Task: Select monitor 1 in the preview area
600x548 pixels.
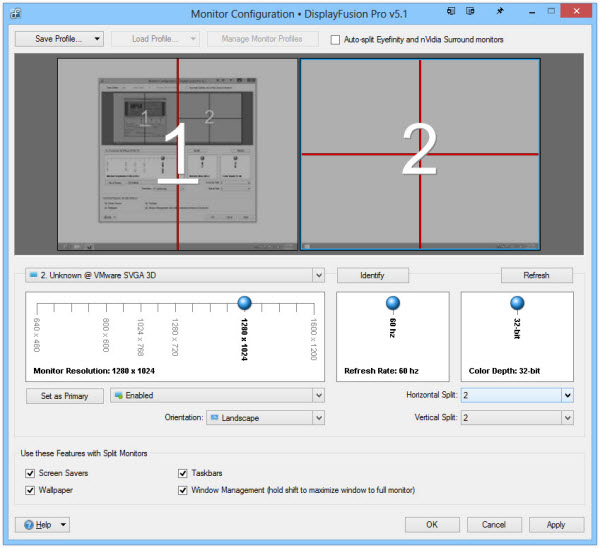Action: pyautogui.click(x=177, y=155)
